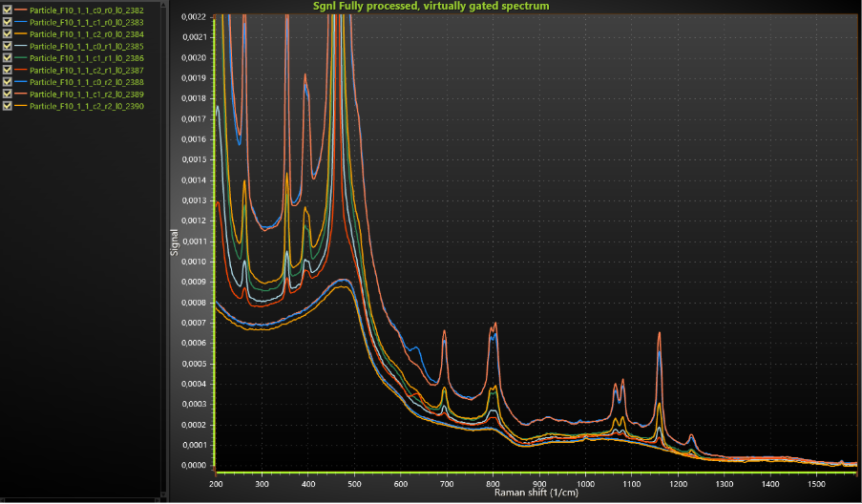Image resolution: width=862 pixels, height=504 pixels.
Task: Select legend entry Particle_F10_1_1_c1_r0_l0_2383
Action: [86, 23]
